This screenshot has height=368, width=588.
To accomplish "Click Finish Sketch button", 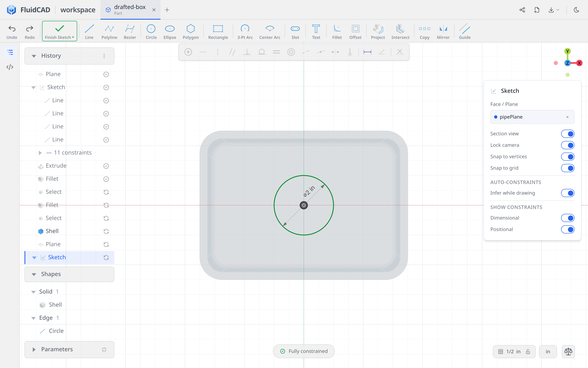I will [x=60, y=31].
